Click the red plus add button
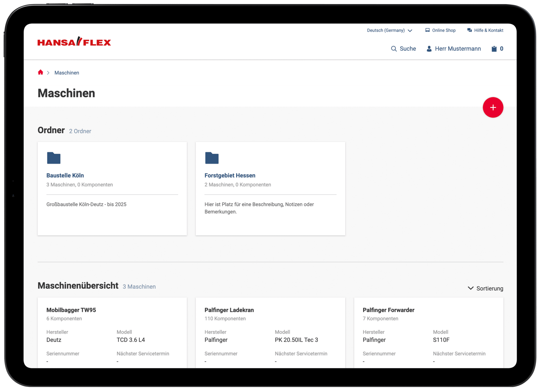541x392 pixels. tap(493, 107)
